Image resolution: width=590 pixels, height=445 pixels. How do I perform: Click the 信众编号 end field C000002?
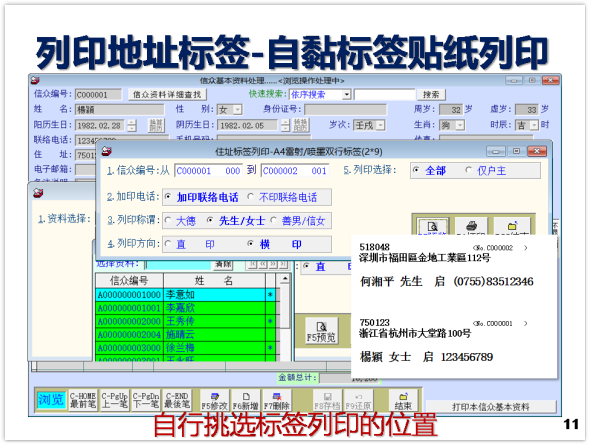[295, 171]
